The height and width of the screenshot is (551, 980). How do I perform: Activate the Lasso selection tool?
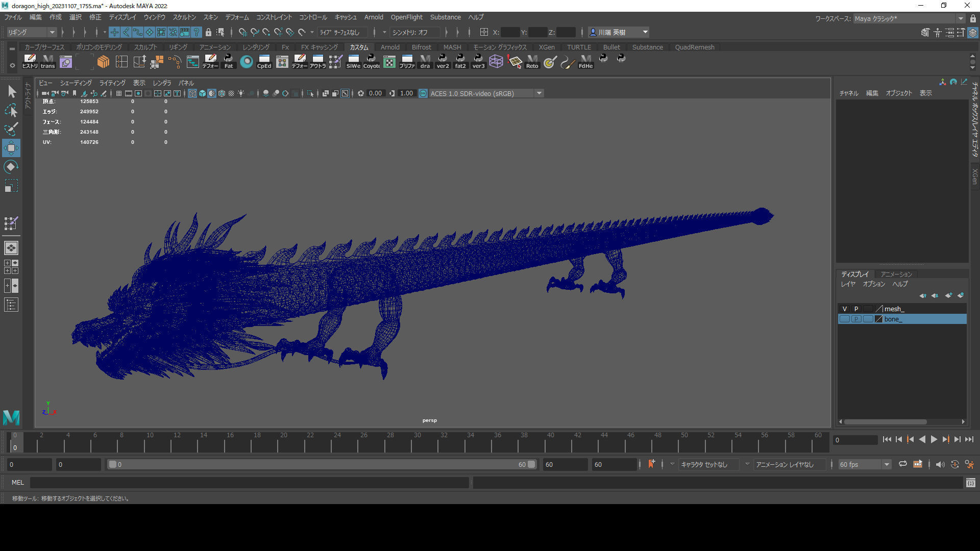[x=11, y=110]
